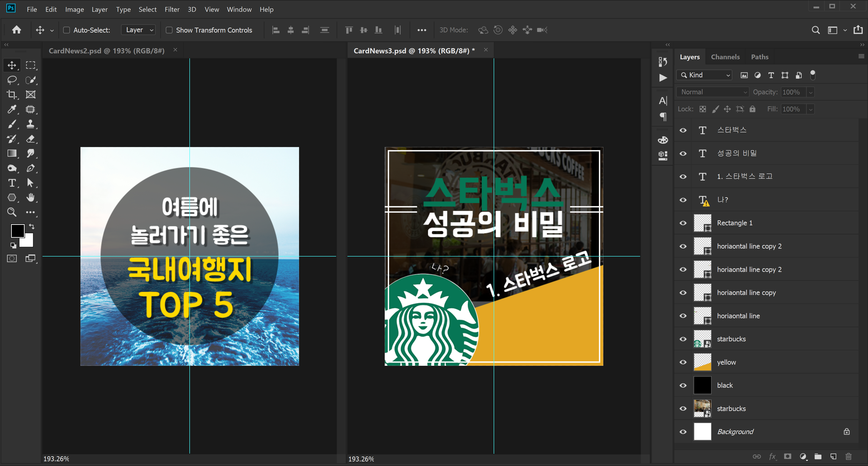Open the File menu
868x466 pixels.
(x=32, y=10)
